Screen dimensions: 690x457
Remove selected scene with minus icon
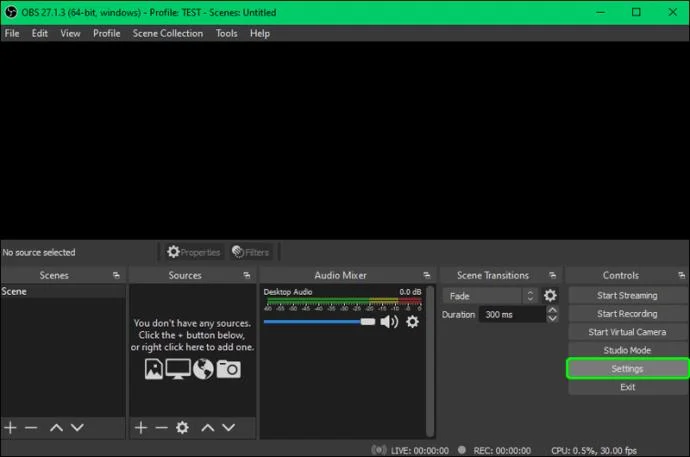click(31, 428)
